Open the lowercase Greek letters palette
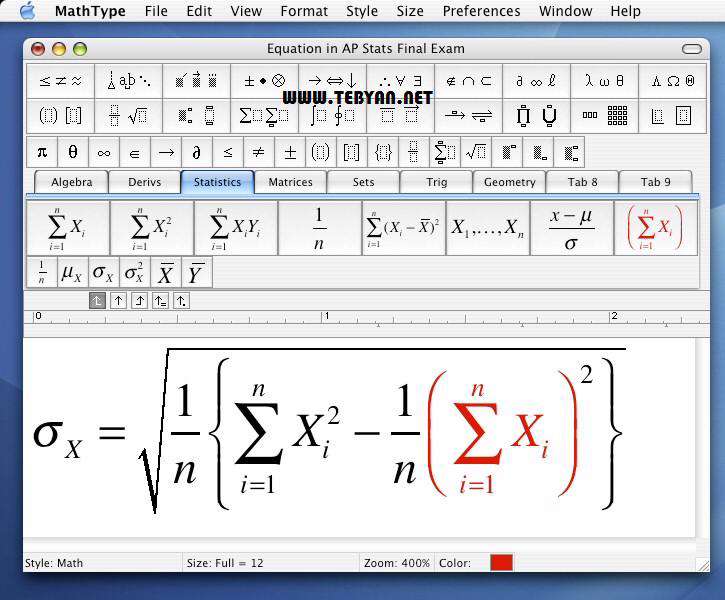This screenshot has height=600, width=725. [x=604, y=81]
